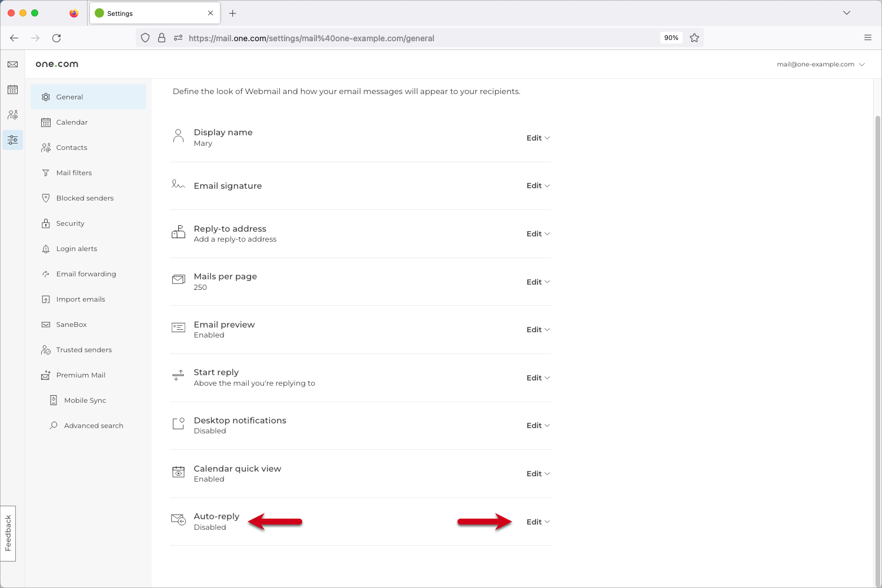Open Email forwarding settings
882x588 pixels.
86,274
